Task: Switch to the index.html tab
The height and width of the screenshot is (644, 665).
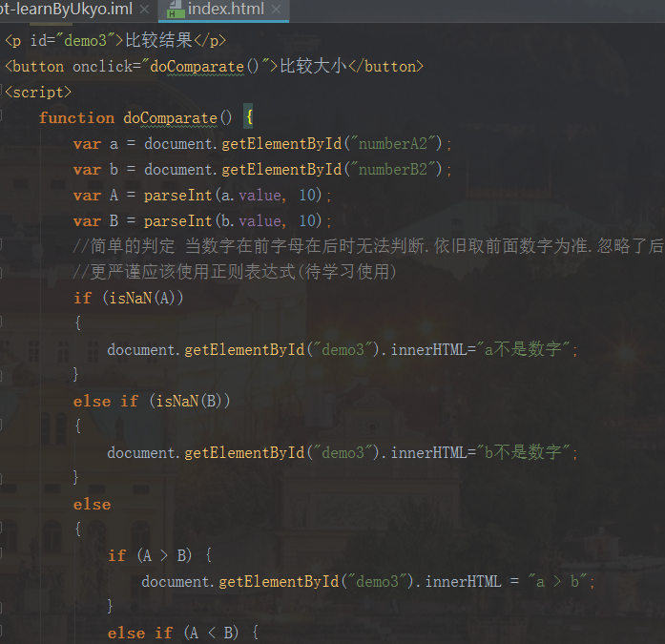Action: point(223,9)
